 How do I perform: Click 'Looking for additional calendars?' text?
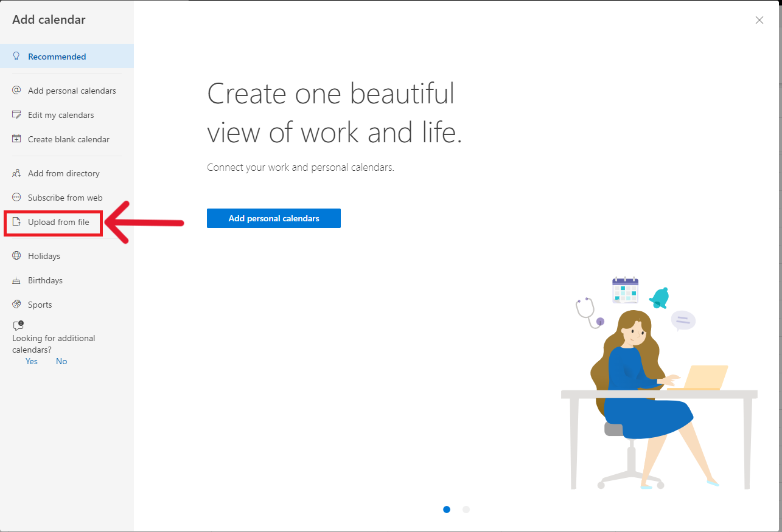[x=54, y=344]
